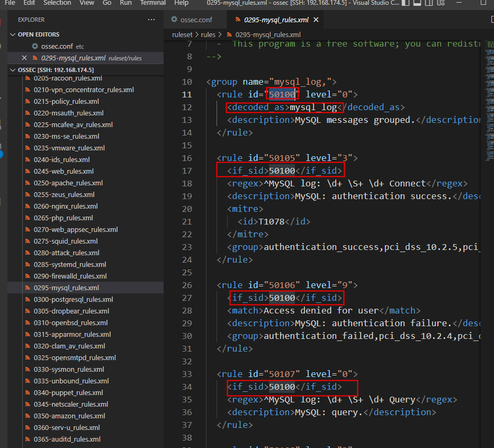
Task: Open the Go menu
Action: 107,3
